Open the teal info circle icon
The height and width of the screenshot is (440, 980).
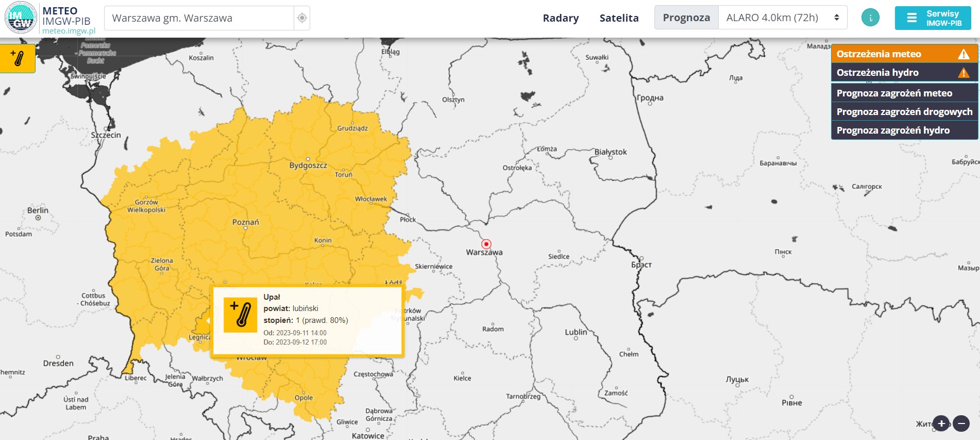click(870, 18)
